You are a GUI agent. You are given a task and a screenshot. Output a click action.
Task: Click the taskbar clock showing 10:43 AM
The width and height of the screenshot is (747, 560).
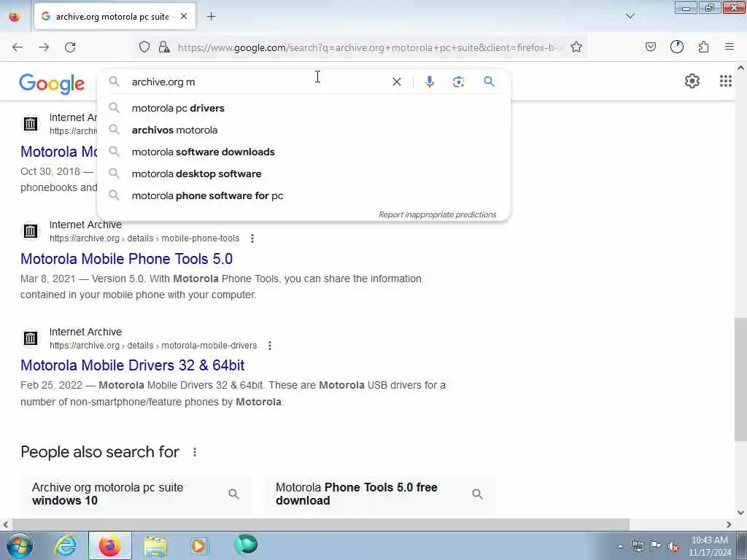click(x=709, y=545)
